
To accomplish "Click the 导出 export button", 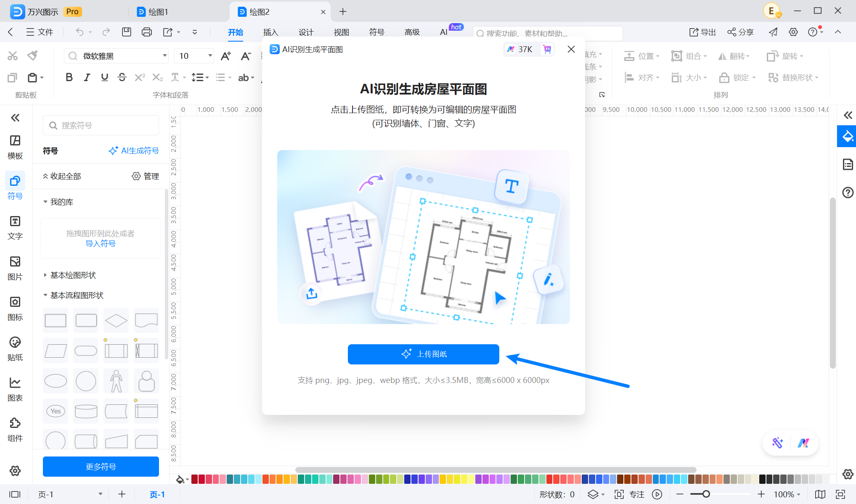I will point(702,32).
